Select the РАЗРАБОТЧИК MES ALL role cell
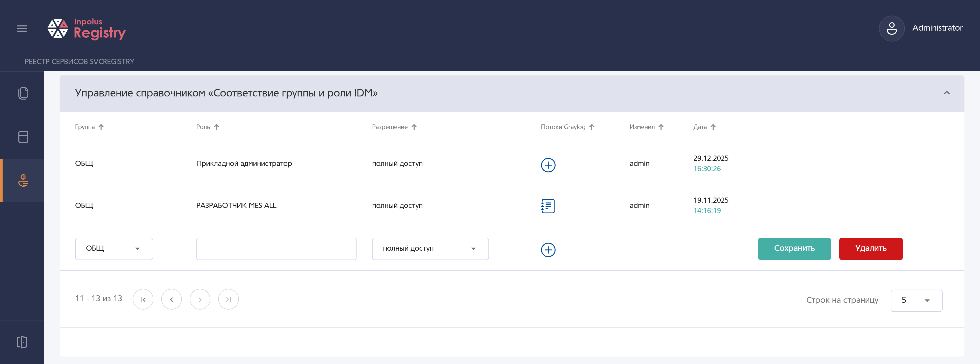Viewport: 980px width, 364px height. tap(236, 206)
